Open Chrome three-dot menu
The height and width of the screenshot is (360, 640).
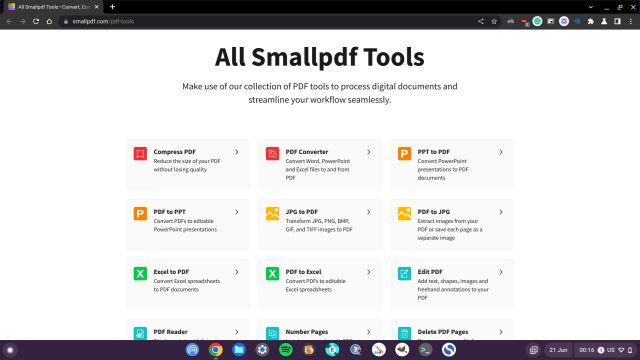(631, 21)
